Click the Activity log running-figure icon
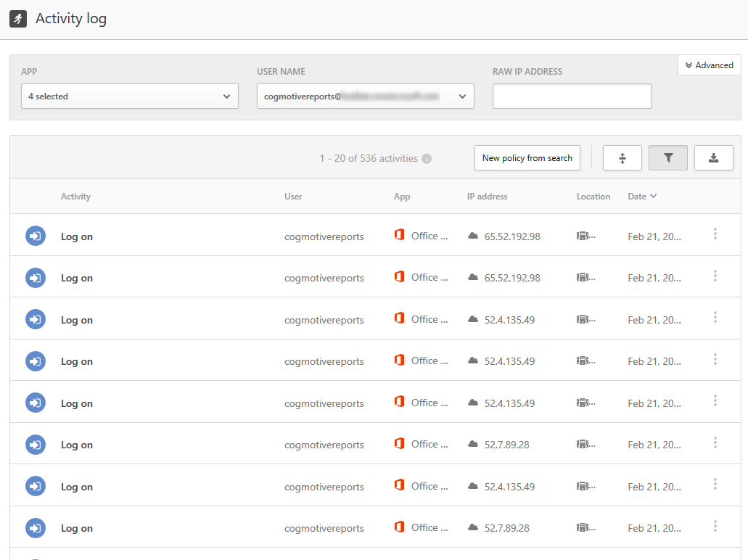Viewport: 748px width, 560px height. [x=18, y=19]
